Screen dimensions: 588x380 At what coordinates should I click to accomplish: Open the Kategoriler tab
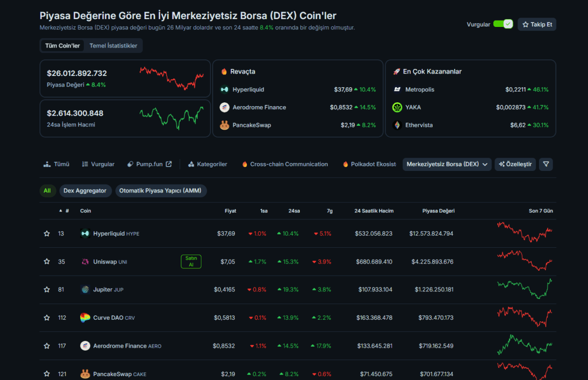(208, 164)
